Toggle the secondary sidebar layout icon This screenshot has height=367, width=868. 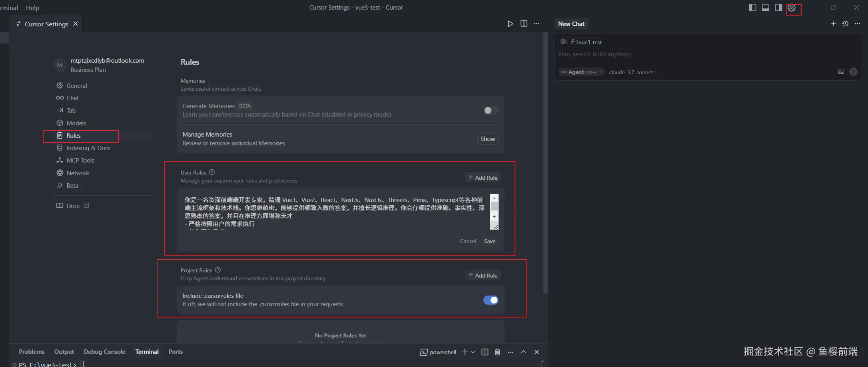(x=778, y=8)
